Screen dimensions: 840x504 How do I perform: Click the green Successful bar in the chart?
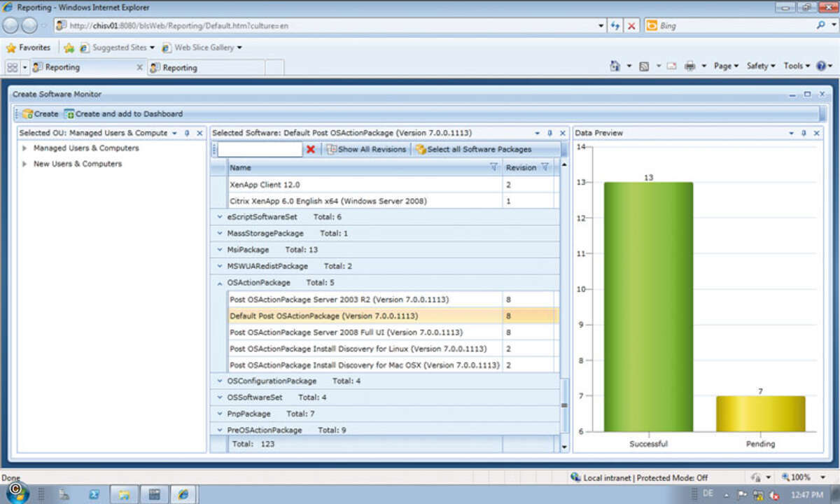pyautogui.click(x=648, y=307)
